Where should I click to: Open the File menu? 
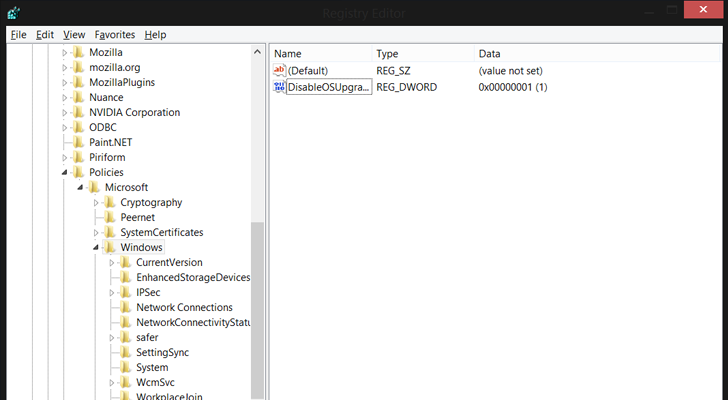click(19, 35)
